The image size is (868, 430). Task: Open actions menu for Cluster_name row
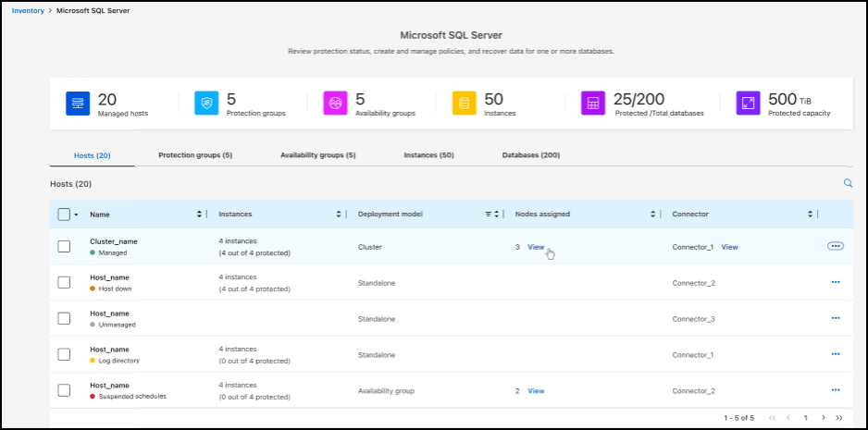click(836, 246)
